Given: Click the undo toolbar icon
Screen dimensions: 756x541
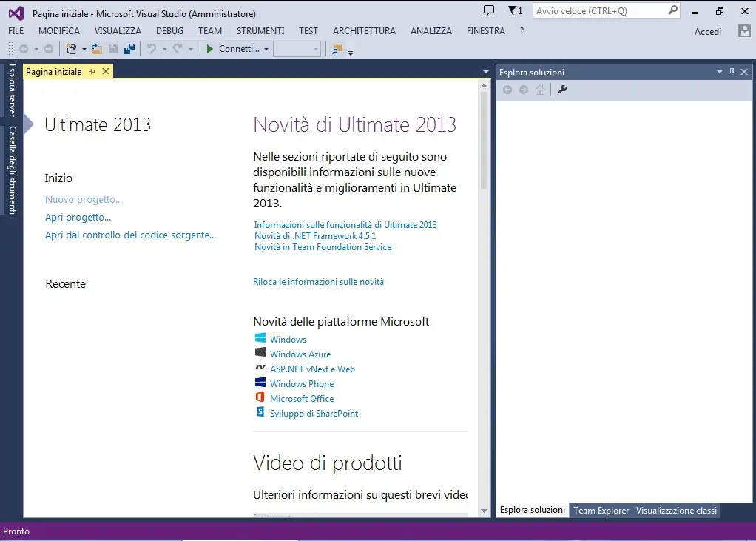Looking at the screenshot, I should coord(152,49).
